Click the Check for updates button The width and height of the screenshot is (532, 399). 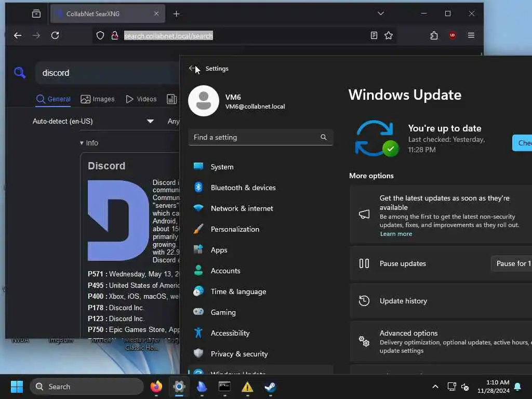pos(522,143)
